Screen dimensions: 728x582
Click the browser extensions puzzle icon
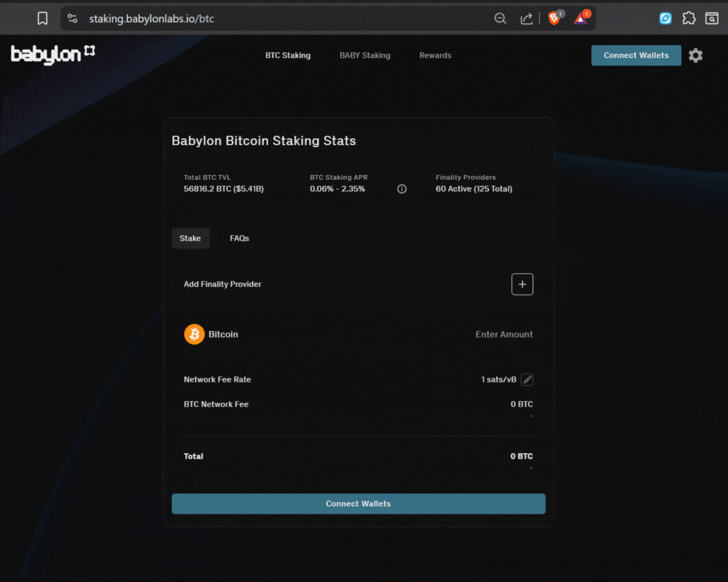click(688, 18)
